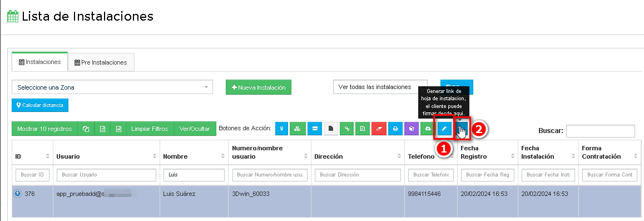This screenshot has height=221, width=644.
Task: Click the green PDF file action button
Action: point(363,129)
